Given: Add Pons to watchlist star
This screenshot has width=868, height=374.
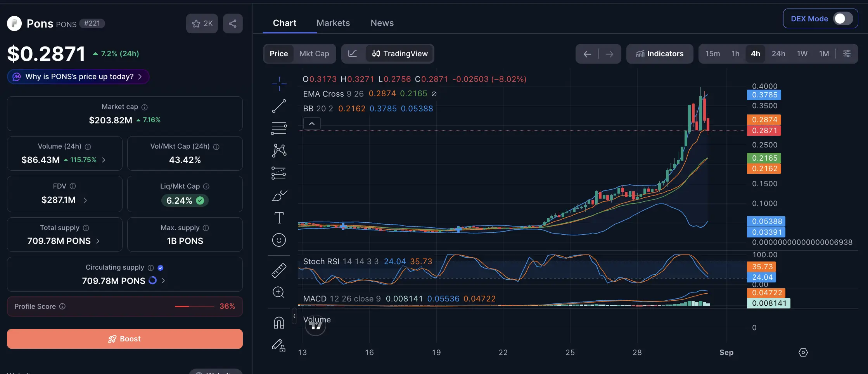Looking at the screenshot, I should point(202,23).
